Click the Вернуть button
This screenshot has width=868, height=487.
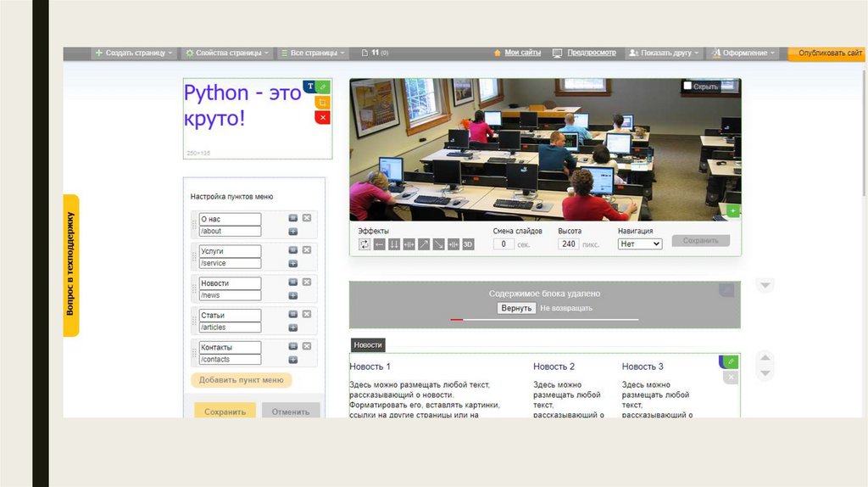[516, 308]
